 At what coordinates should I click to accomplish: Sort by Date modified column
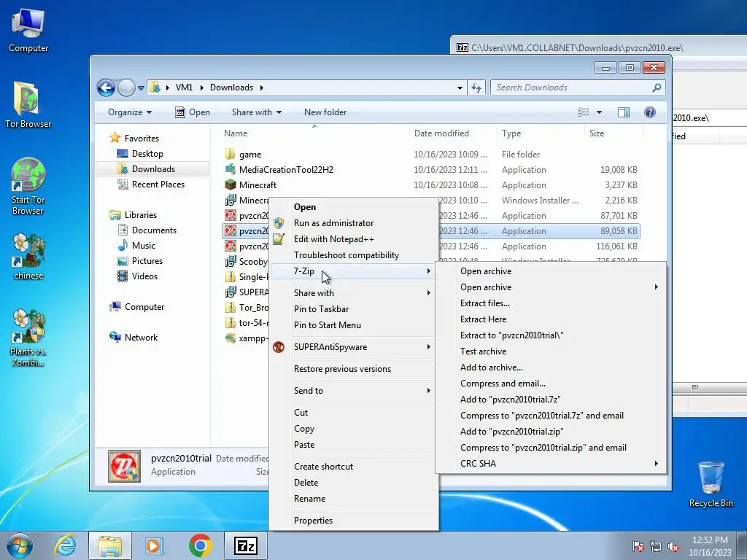[452, 133]
